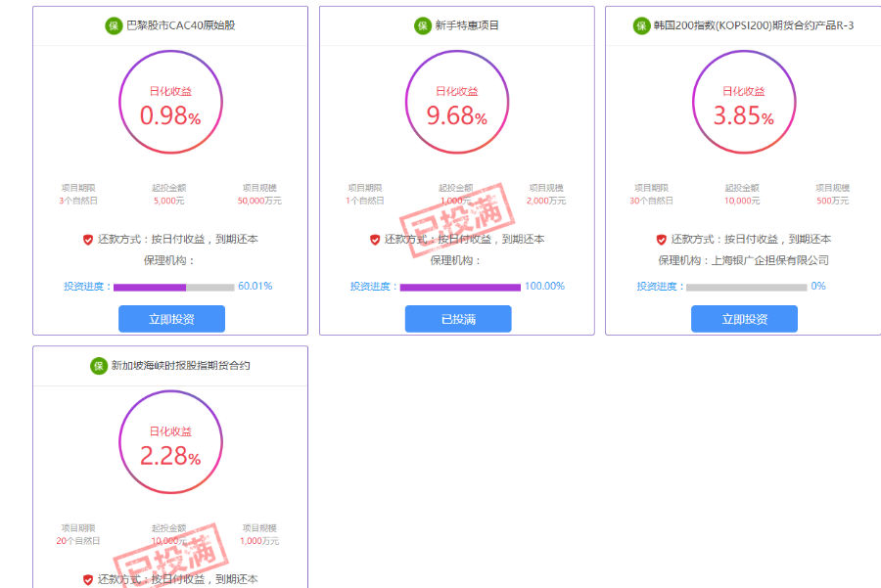Screen dimensions: 881x588
Task: Click the green 保 badge beside 新加坡海峡时报股指期货合约
Action: pos(98,366)
